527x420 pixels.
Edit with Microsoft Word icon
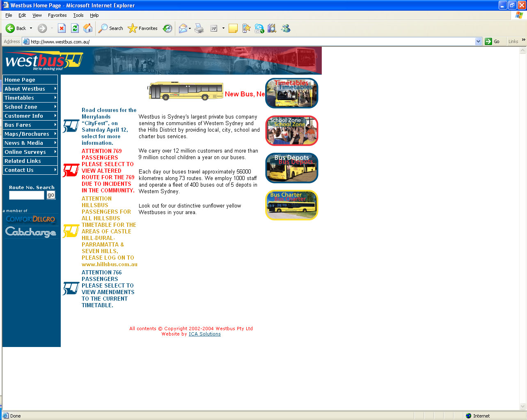click(214, 28)
